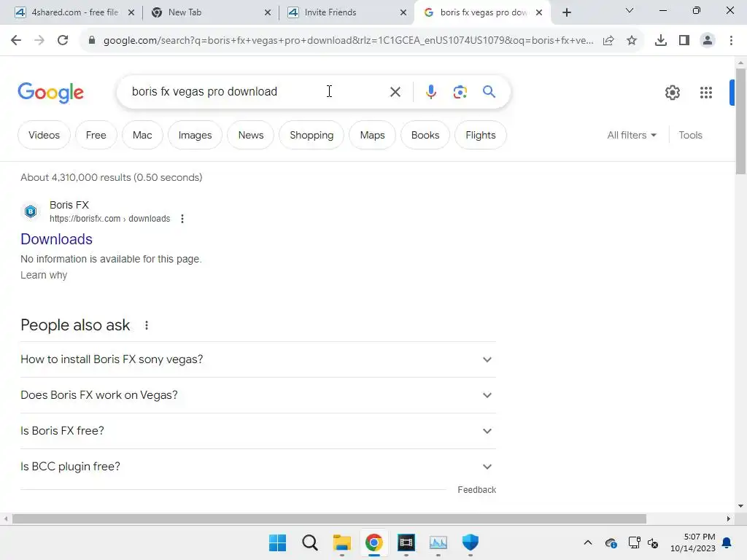Go back using the browser back arrow
The height and width of the screenshot is (560, 747).
[16, 41]
